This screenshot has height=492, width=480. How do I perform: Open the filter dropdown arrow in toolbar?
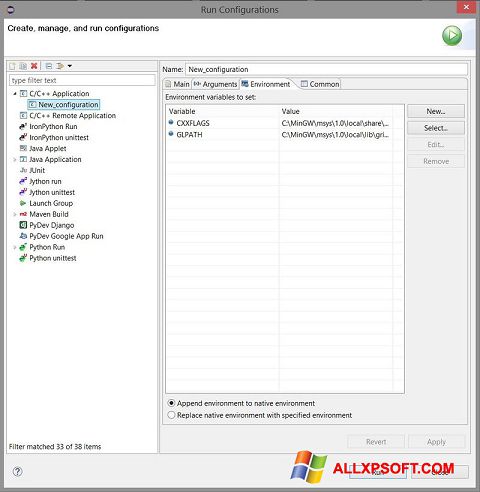click(x=70, y=66)
